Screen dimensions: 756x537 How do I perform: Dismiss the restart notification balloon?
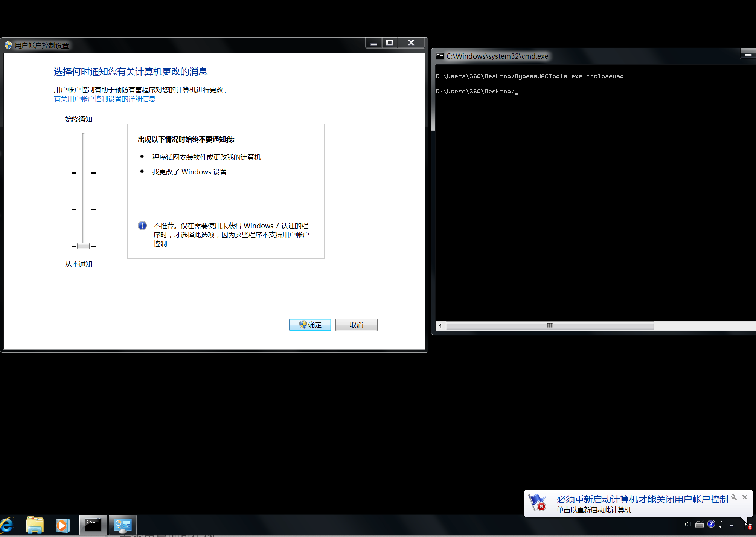744,497
